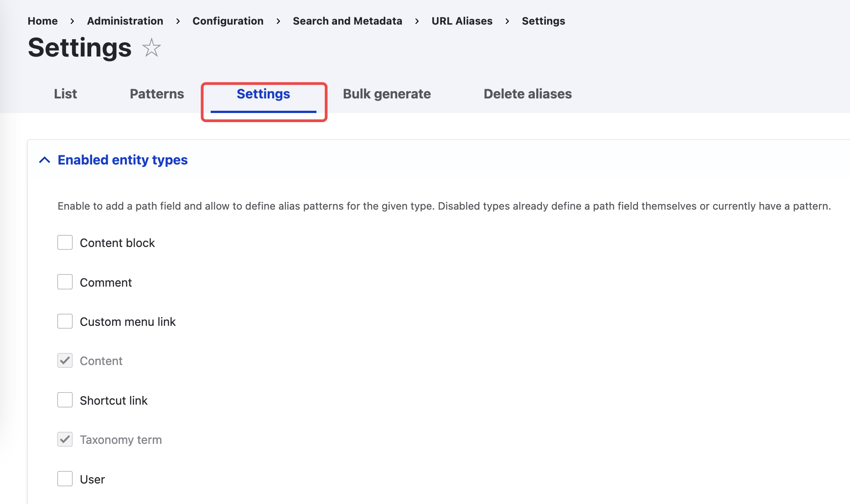Collapse the Enabled entity types section
The width and height of the screenshot is (850, 504).
point(45,160)
